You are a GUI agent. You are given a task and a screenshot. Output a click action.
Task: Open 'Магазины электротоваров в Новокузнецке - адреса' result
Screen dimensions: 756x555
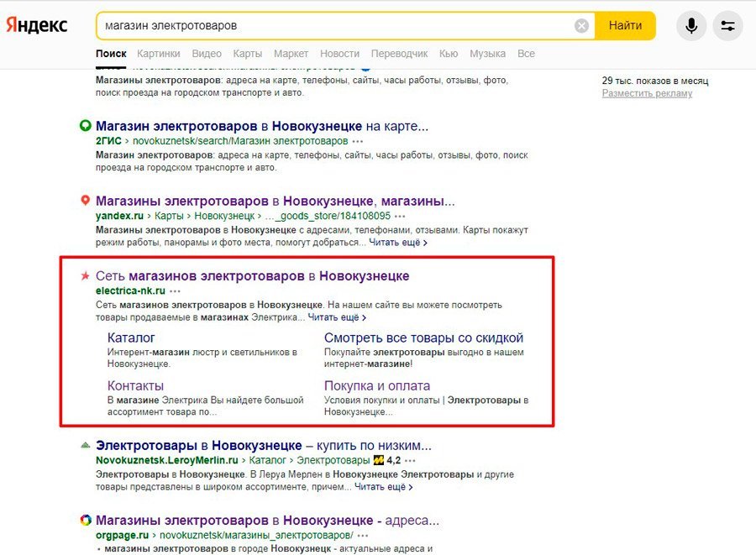tap(268, 521)
